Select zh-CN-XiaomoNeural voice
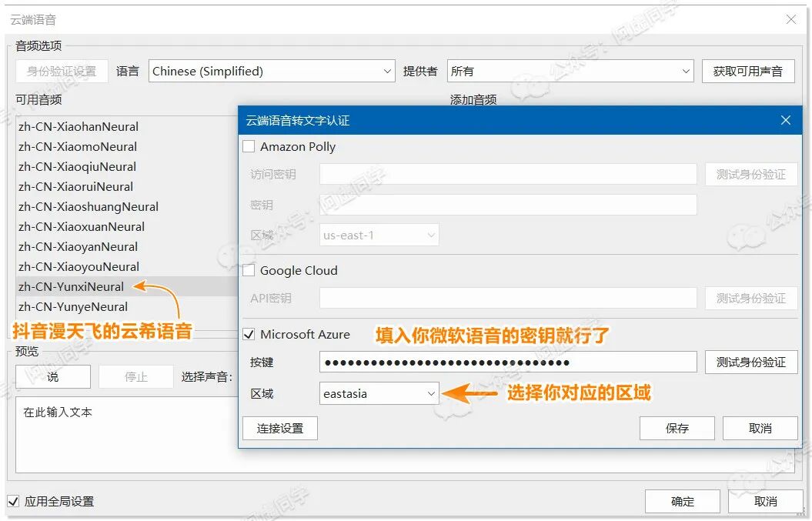Screen dimensions: 812x521 [x=78, y=146]
